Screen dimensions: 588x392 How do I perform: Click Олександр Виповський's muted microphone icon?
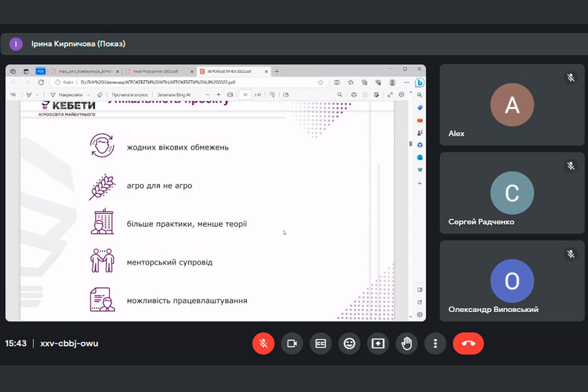click(x=571, y=254)
